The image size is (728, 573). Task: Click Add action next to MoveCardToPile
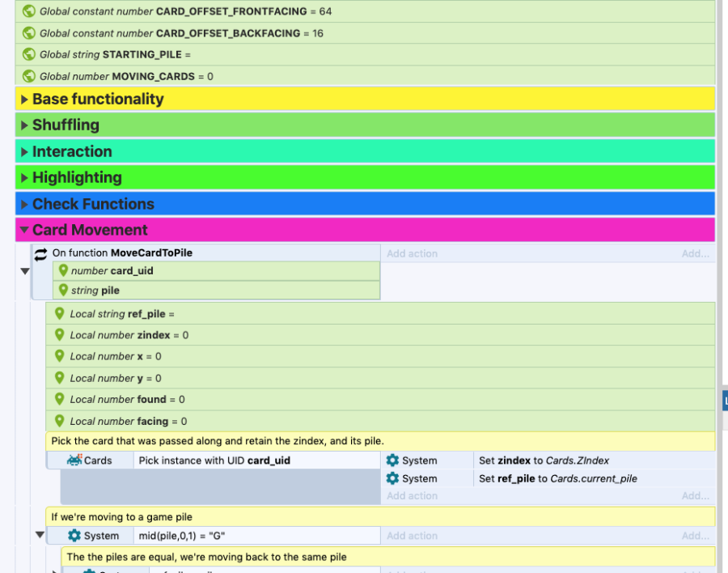coord(412,253)
